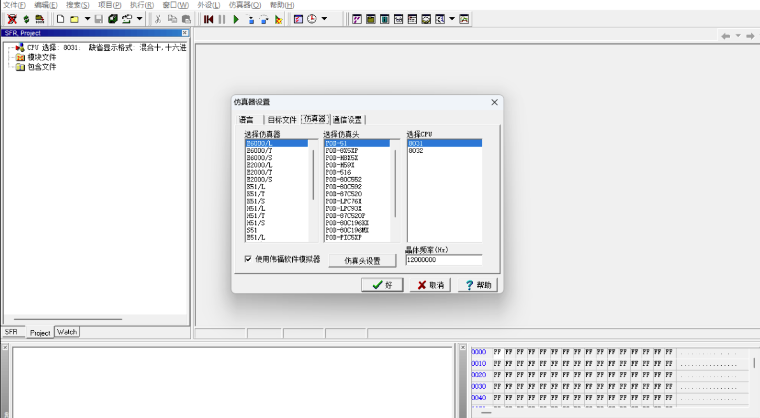Click the paste icon in the toolbar
The image size is (760, 418).
click(186, 19)
